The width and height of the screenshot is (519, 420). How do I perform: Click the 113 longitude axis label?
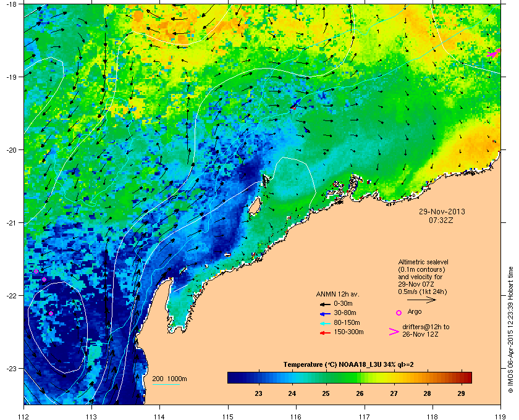[91, 416]
